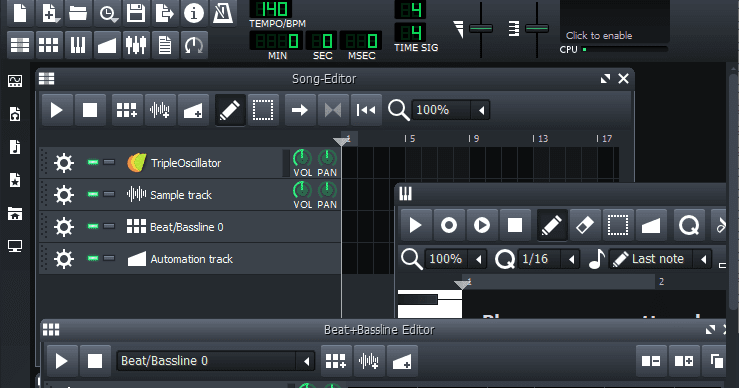Viewport: 739px width, 388px height.
Task: Open My Samples sidebar tab
Action: (x=15, y=147)
